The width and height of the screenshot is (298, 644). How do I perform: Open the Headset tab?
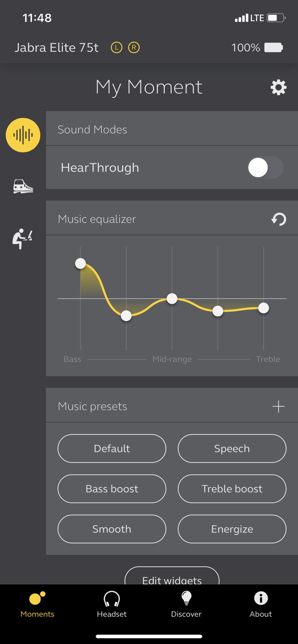[x=112, y=604]
